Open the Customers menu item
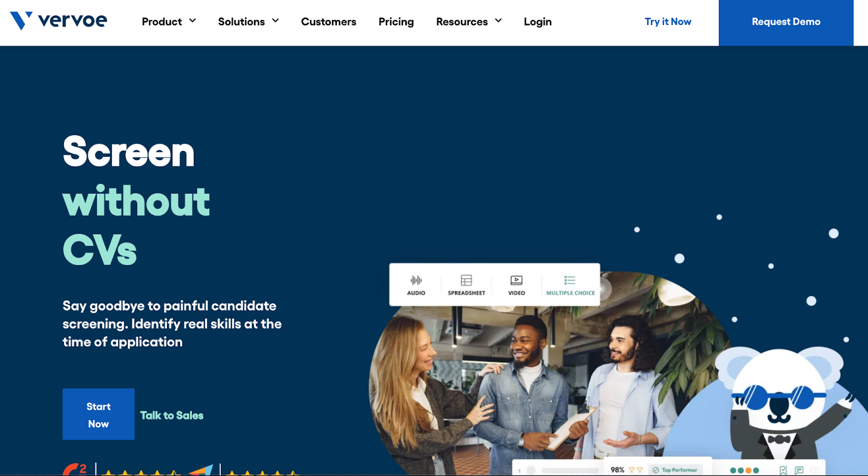The height and width of the screenshot is (476, 868). (329, 22)
